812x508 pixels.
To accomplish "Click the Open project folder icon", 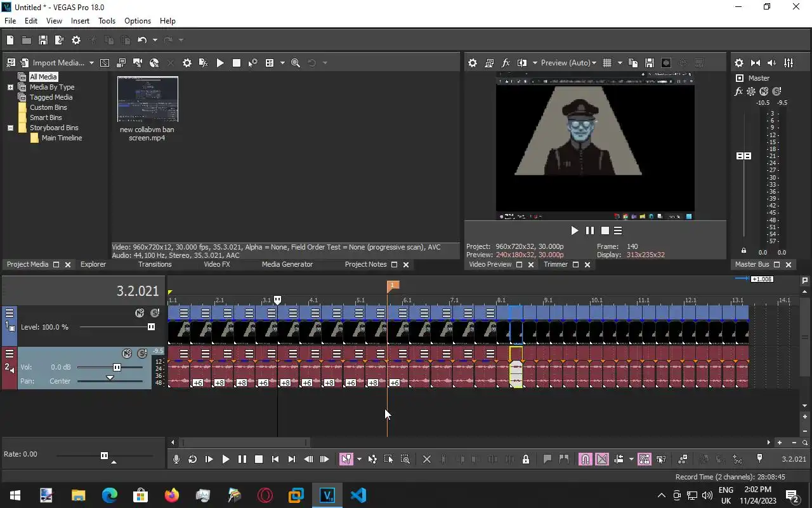I will click(27, 40).
